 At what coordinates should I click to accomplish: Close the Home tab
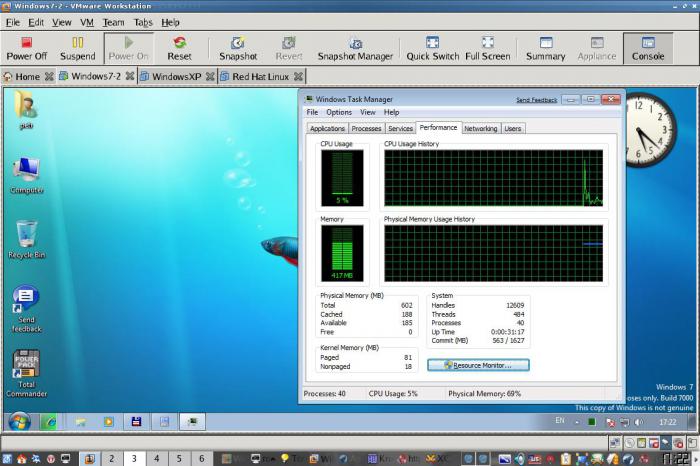click(x=49, y=77)
